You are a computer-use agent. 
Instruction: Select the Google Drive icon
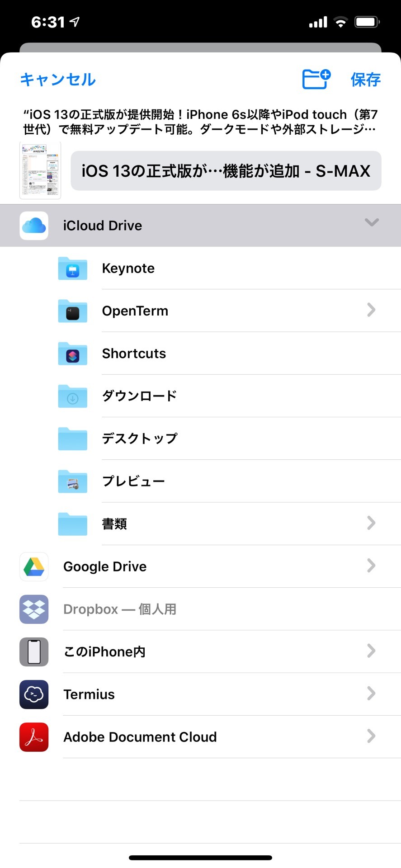click(34, 566)
